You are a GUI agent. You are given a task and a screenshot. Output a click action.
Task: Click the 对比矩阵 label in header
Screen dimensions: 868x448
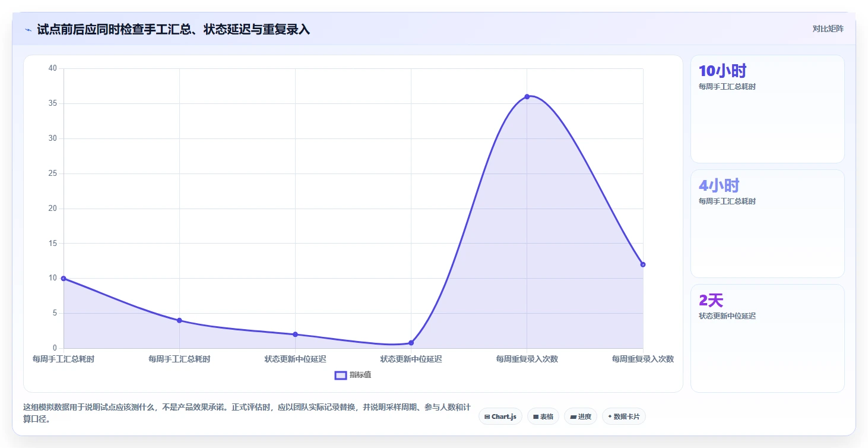[828, 29]
